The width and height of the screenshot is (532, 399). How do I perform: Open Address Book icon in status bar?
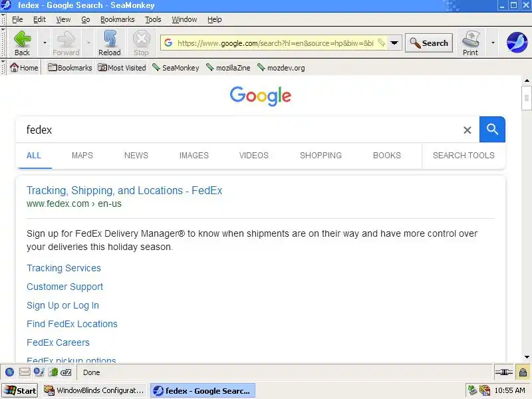coord(53,372)
